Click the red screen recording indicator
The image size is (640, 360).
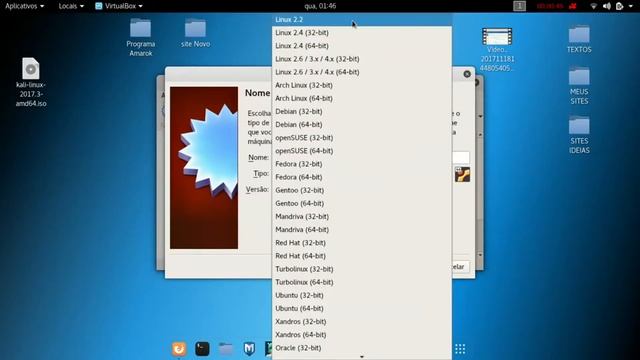tap(557, 6)
